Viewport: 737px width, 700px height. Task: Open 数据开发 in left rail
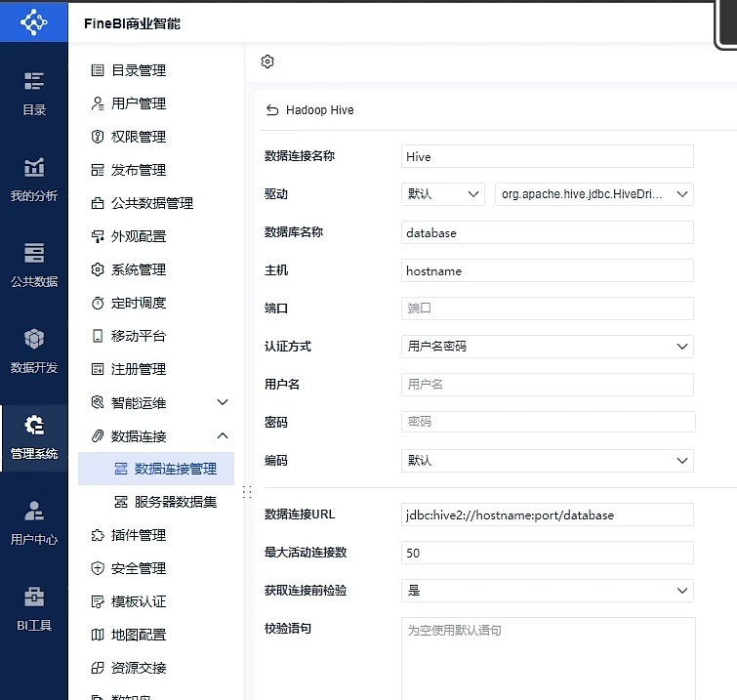34,351
